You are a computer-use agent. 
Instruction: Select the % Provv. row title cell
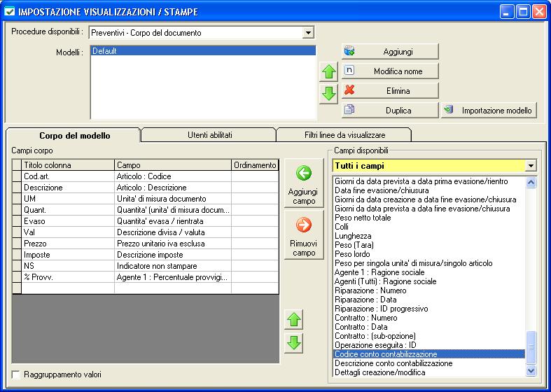click(x=68, y=277)
